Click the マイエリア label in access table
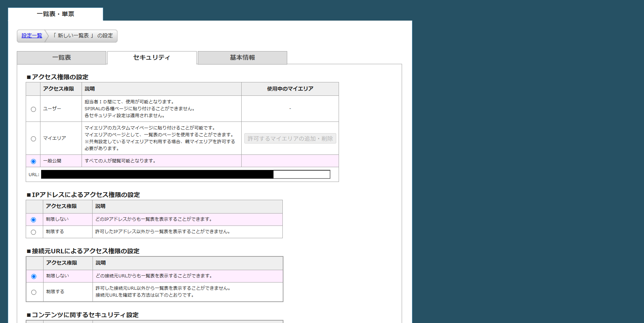This screenshot has height=323, width=644. point(54,138)
